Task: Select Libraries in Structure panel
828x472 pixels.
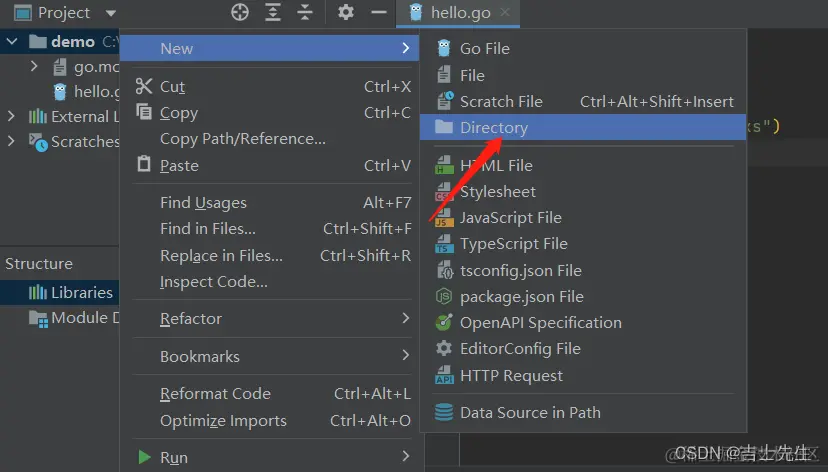Action: [x=59, y=292]
